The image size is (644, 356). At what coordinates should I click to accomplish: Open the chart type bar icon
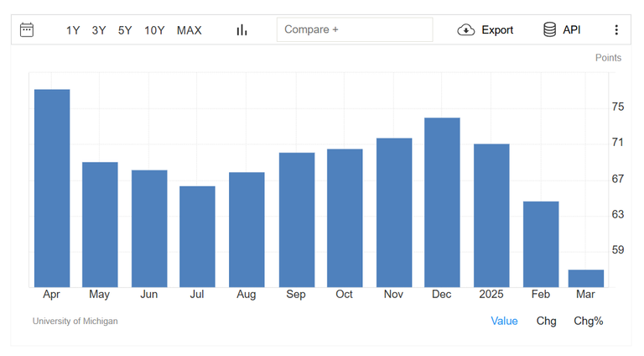point(241,30)
